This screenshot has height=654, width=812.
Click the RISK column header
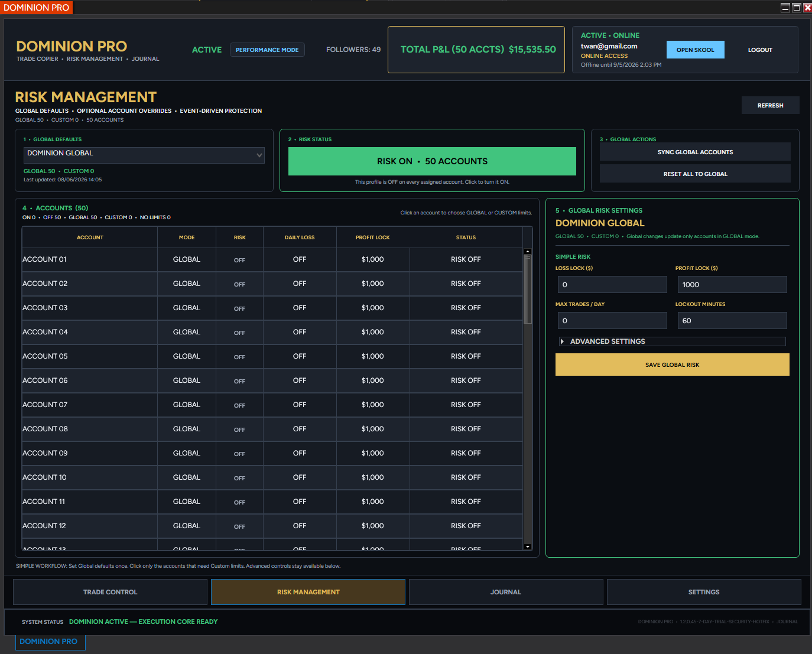[239, 237]
